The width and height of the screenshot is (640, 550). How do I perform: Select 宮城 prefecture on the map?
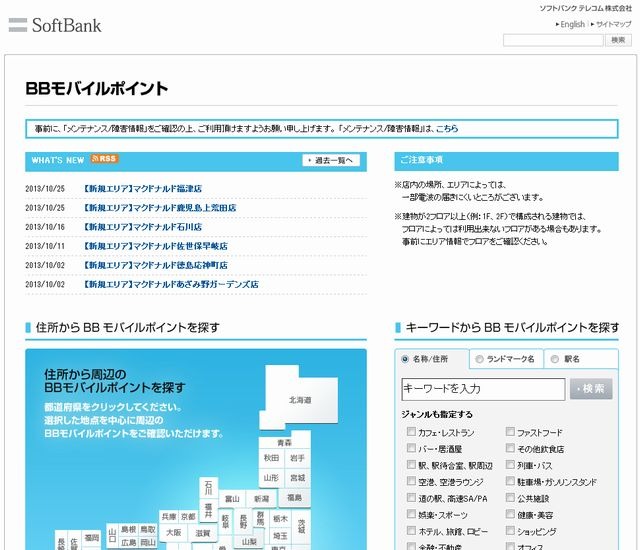pyautogui.click(x=296, y=478)
